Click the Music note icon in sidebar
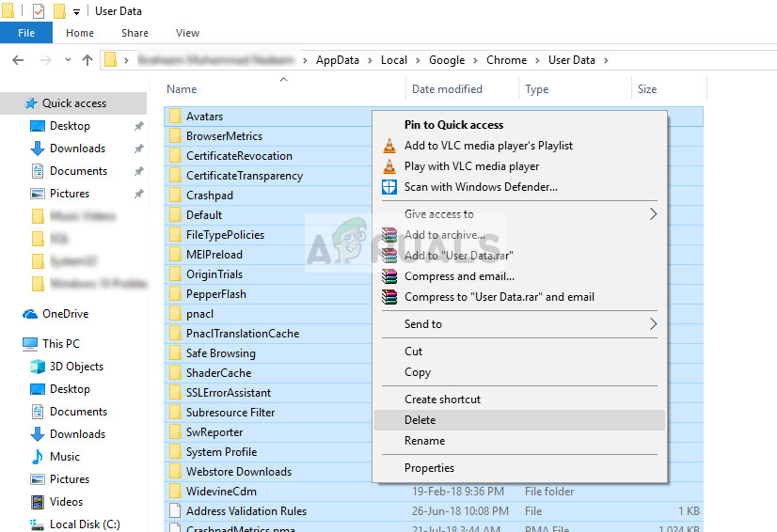 (x=38, y=457)
